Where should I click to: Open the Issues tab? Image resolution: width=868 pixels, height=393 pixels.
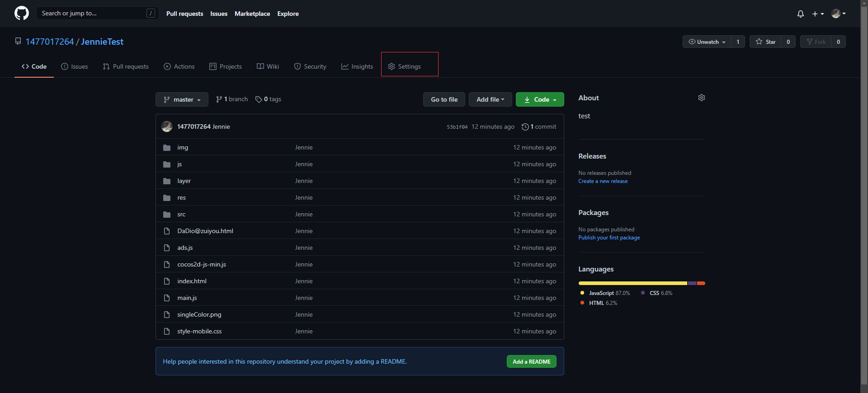coord(75,66)
